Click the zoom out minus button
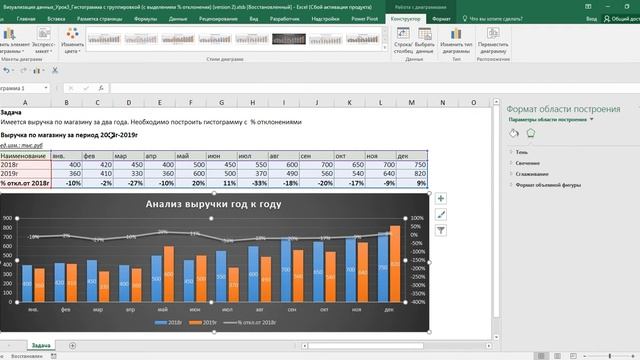 (x=585, y=356)
